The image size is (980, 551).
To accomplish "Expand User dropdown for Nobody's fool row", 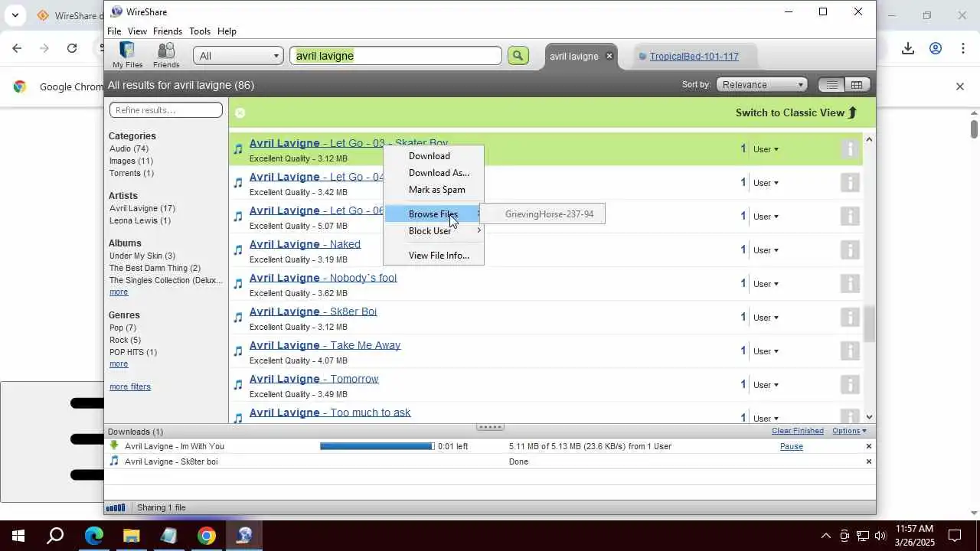I will [766, 284].
